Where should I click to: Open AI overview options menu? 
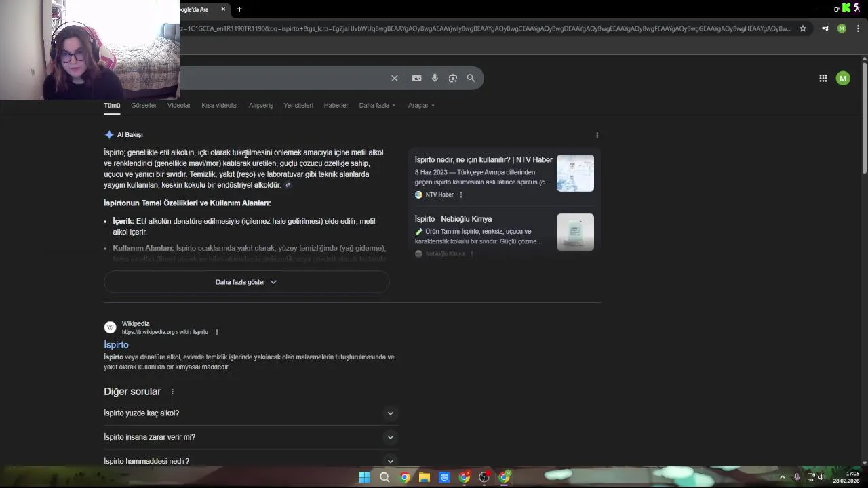[x=597, y=135]
